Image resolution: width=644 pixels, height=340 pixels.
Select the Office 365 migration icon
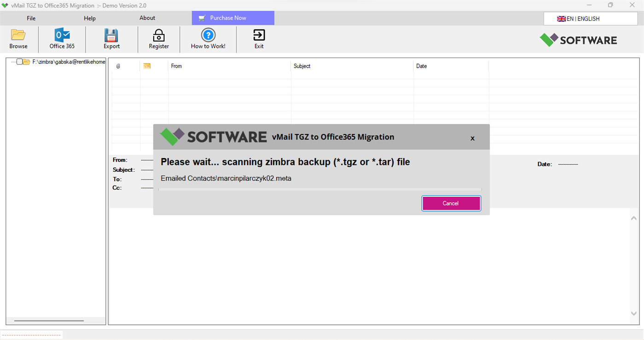click(62, 33)
